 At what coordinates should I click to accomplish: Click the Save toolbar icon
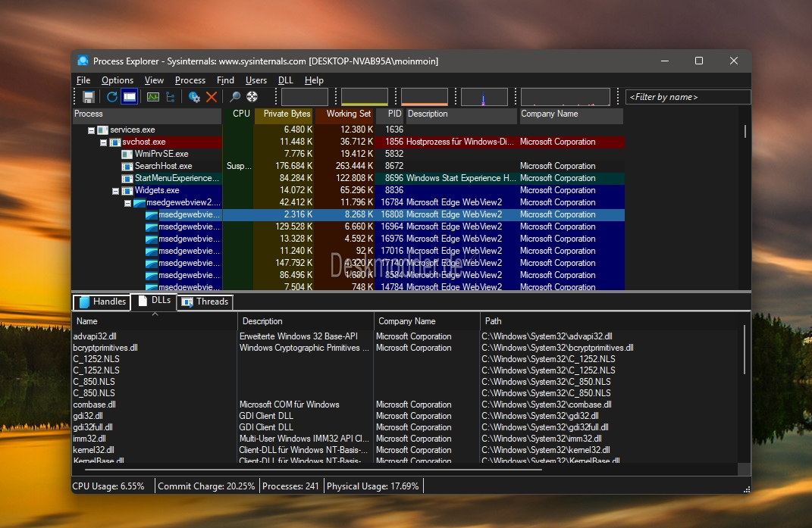point(89,97)
